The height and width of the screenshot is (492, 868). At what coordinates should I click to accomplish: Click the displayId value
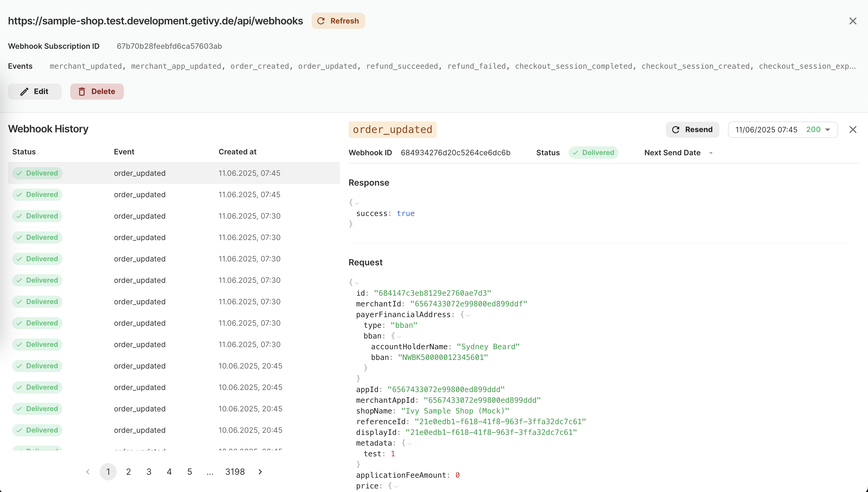coord(491,433)
